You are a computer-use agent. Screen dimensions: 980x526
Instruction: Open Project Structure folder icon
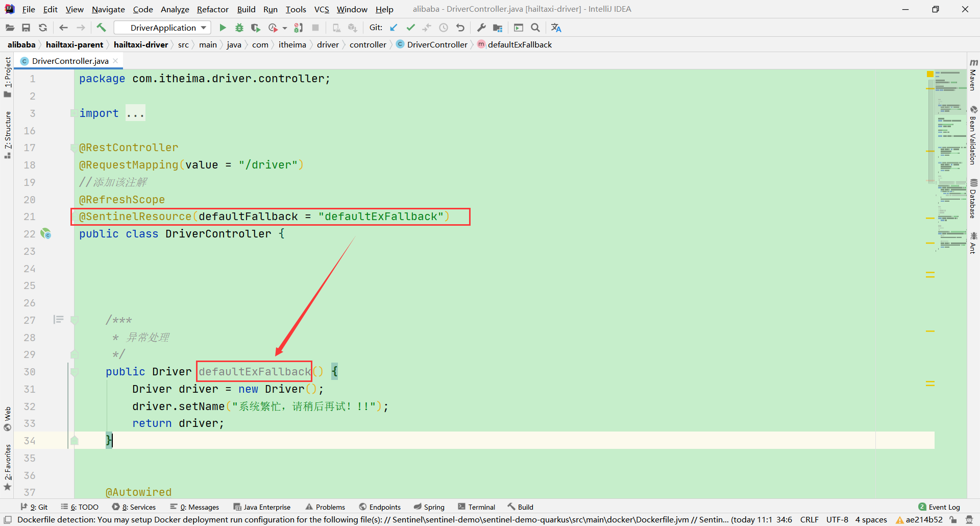tap(498, 28)
